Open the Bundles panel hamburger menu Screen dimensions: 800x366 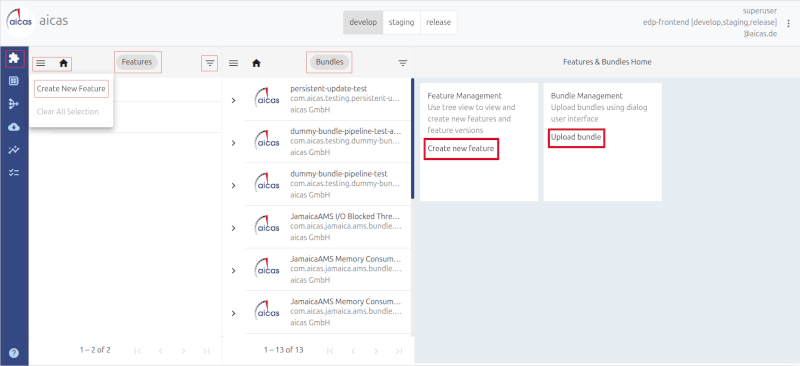(x=234, y=63)
